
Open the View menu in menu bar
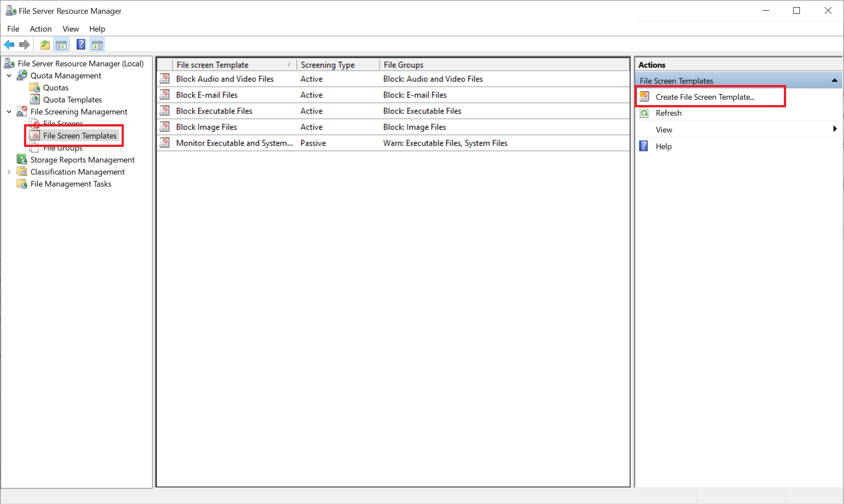pyautogui.click(x=70, y=28)
